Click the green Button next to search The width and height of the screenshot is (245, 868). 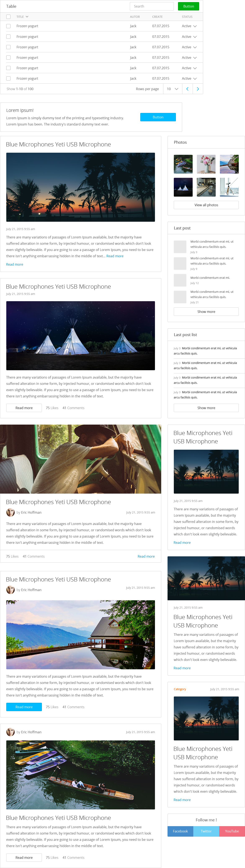(x=189, y=6)
